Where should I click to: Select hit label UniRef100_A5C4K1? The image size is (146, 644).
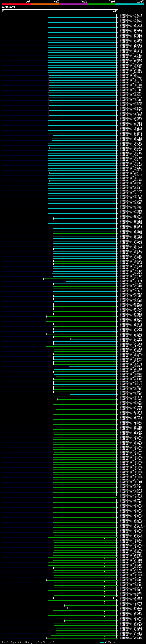pyautogui.click(x=131, y=321)
